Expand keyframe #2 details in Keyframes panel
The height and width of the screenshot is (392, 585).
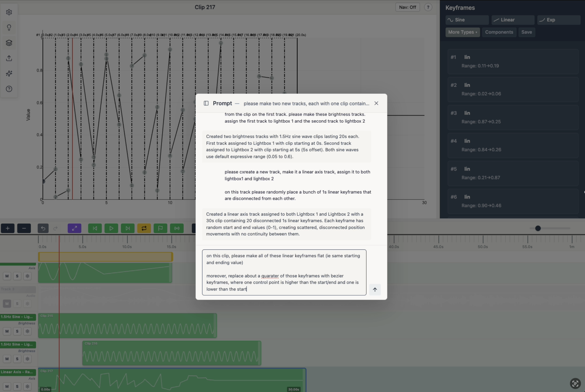click(x=513, y=89)
